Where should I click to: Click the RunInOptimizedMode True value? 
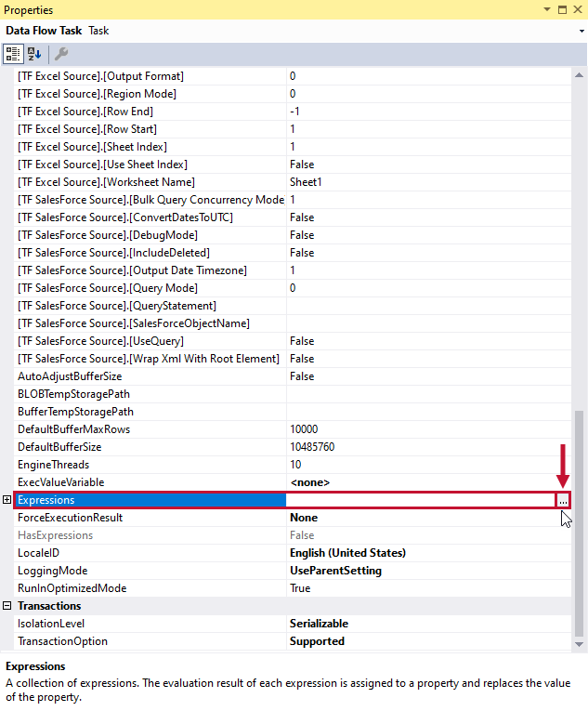click(300, 588)
